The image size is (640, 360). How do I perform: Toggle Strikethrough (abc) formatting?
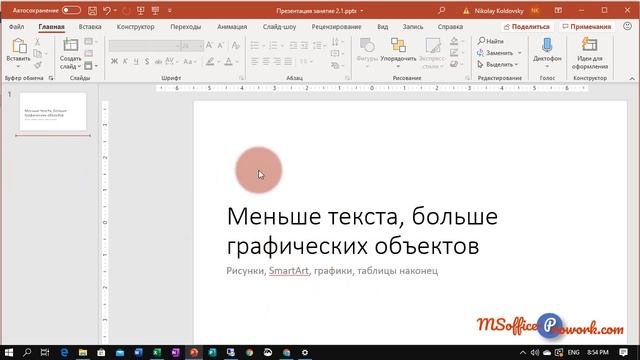pyautogui.click(x=158, y=61)
